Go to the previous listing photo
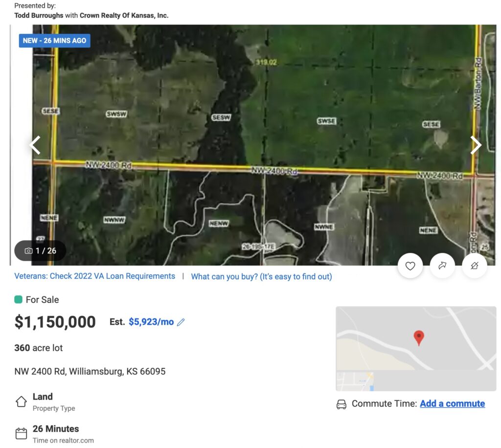501x448 pixels. point(35,145)
